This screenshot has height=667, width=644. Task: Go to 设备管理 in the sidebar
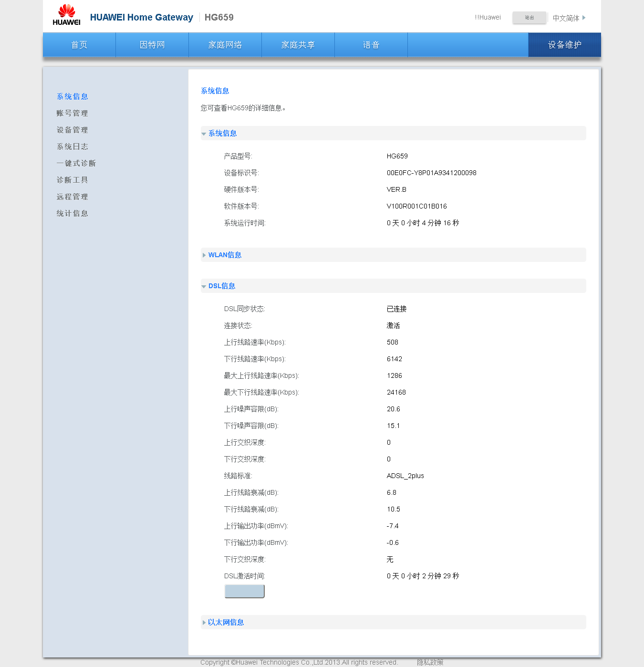pyautogui.click(x=73, y=130)
